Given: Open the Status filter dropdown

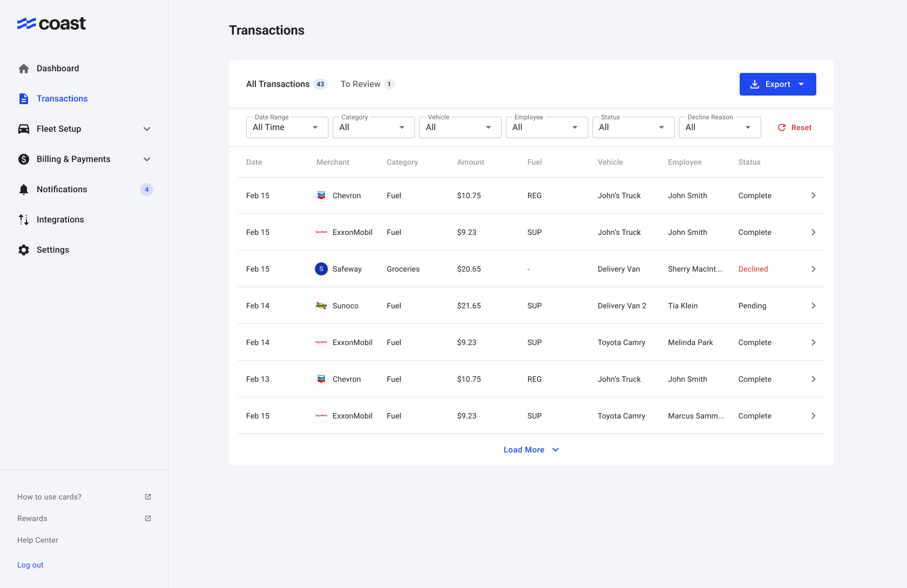Looking at the screenshot, I should pyautogui.click(x=633, y=127).
